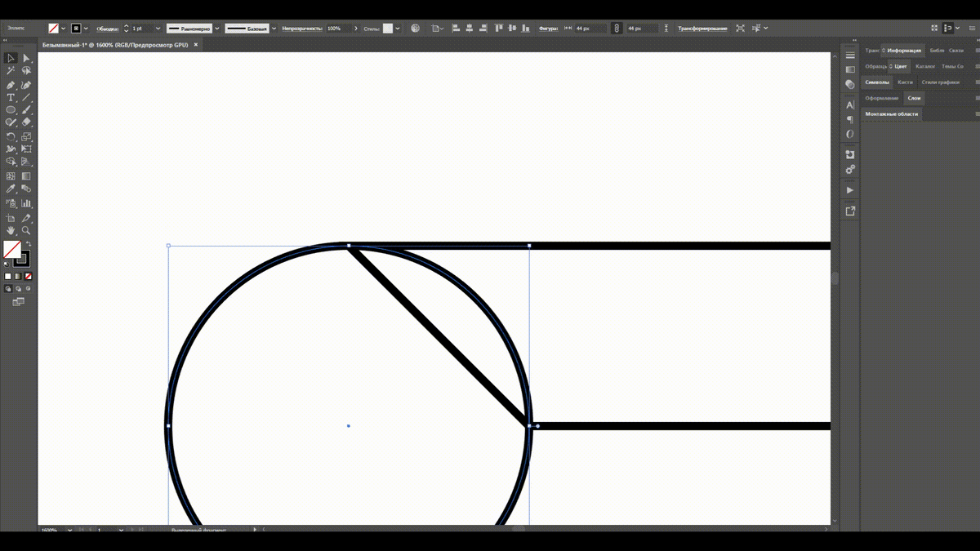
Task: Enable Draw Behind mode
Action: point(18,289)
